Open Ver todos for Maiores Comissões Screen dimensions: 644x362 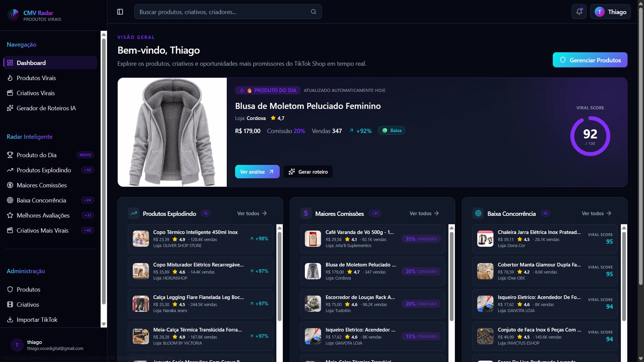(x=424, y=213)
